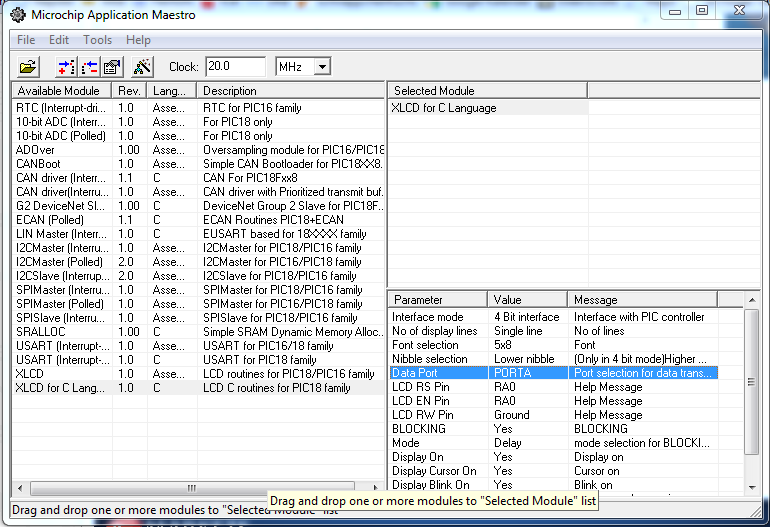Image resolution: width=770 pixels, height=527 pixels.
Task: Click the add module toolbar icon
Action: pos(66,67)
